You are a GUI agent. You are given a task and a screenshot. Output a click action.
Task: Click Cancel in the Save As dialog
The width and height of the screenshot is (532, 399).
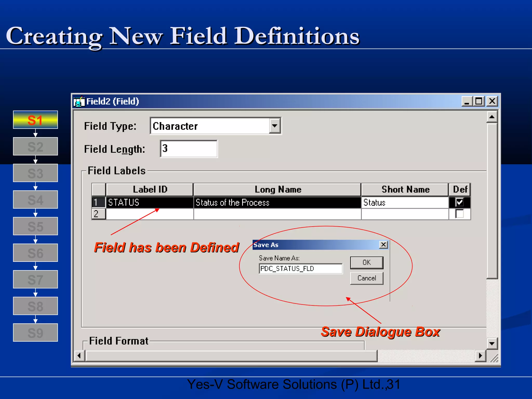[367, 278]
